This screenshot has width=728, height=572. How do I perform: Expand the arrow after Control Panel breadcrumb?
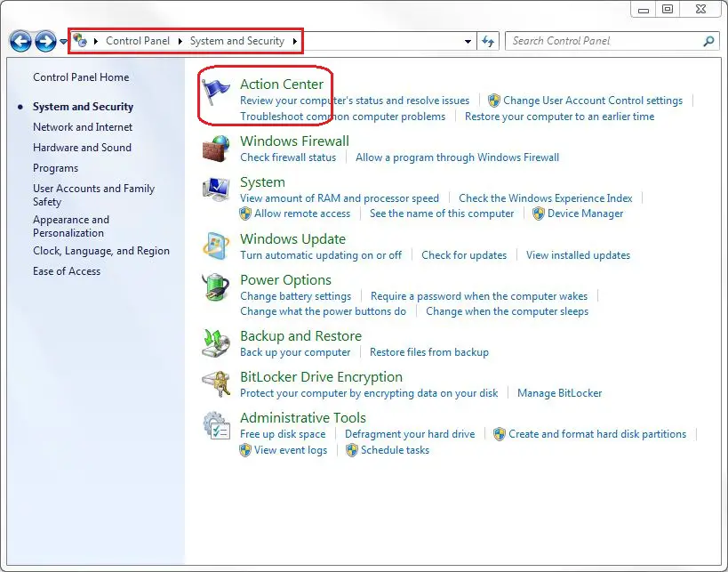tap(180, 41)
